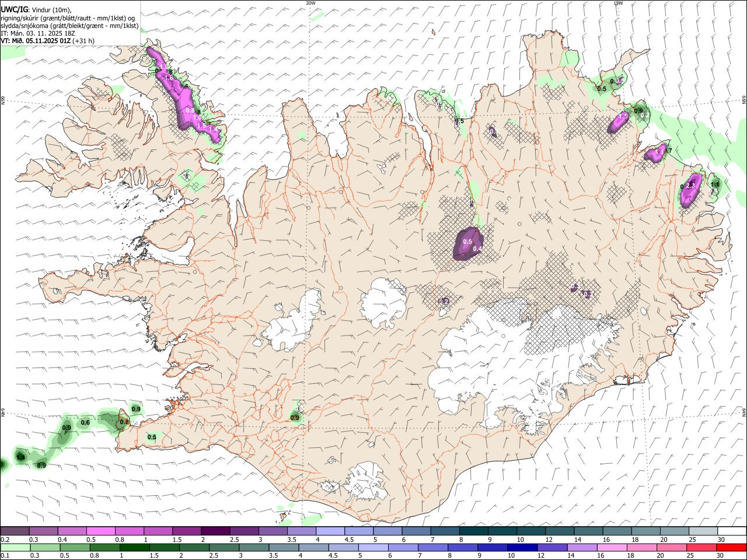Select the bright magenta snow swatch between 0.5 and 0.8
Screen dimensions: 747x560
coord(100,531)
